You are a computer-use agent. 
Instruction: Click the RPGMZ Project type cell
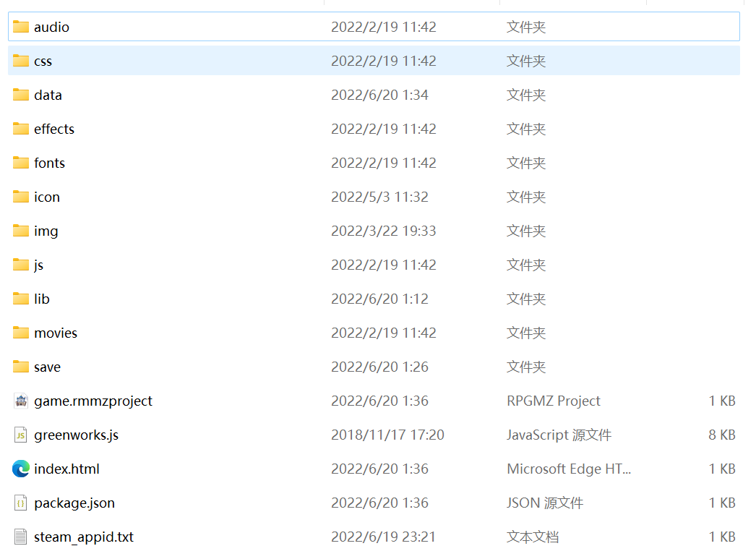(554, 401)
